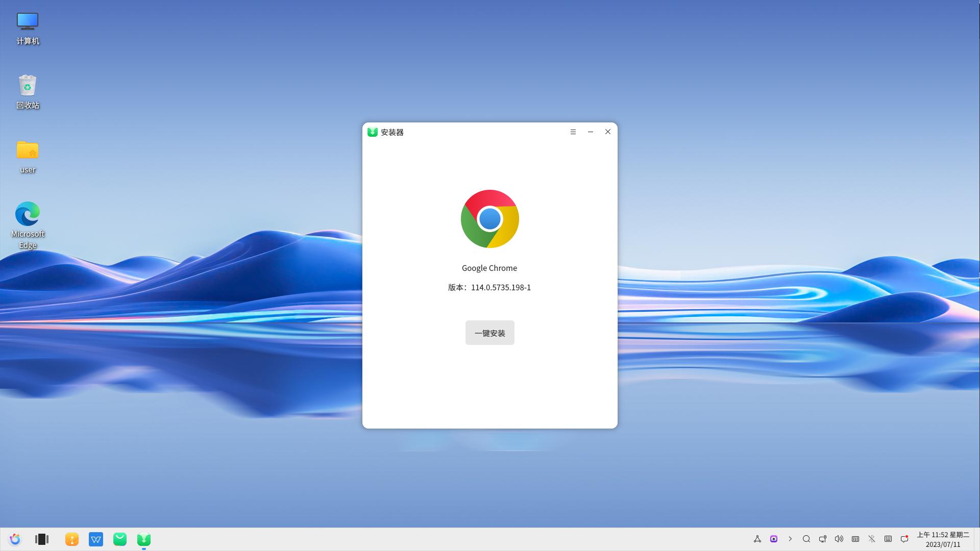The image size is (980, 551).
Task: Click the installer icon in taskbar
Action: [144, 539]
